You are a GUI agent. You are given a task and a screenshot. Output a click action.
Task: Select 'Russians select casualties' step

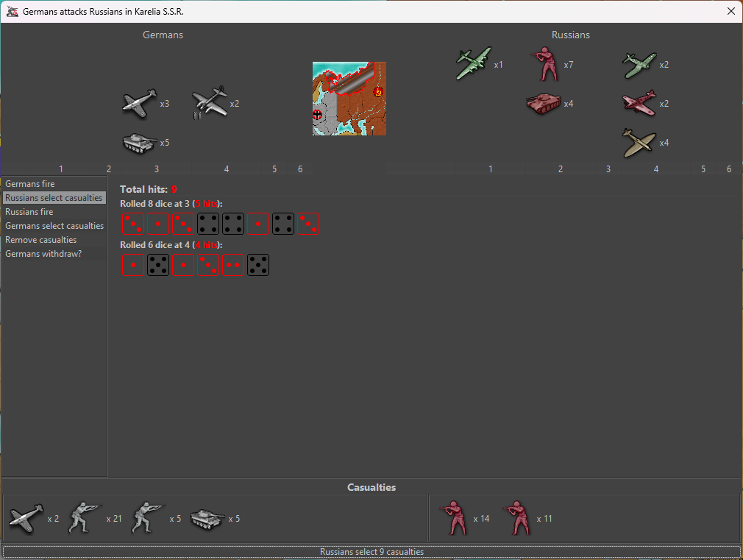(54, 198)
